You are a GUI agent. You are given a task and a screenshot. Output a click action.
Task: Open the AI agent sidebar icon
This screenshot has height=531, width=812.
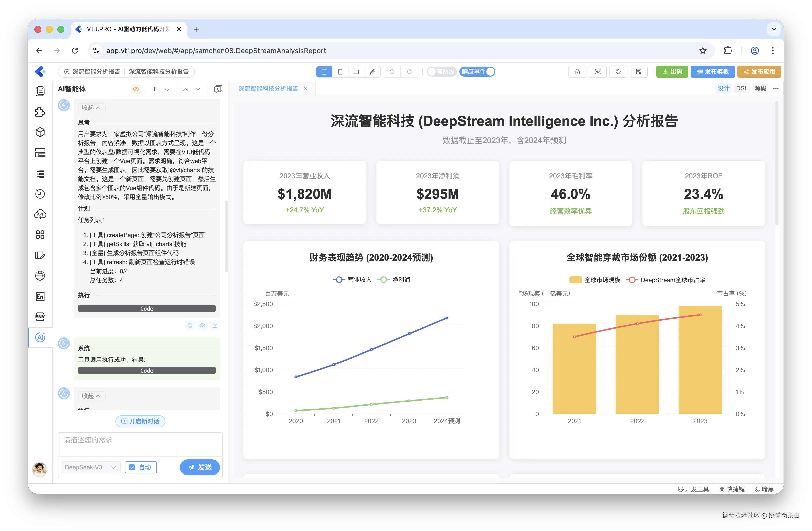pyautogui.click(x=40, y=337)
